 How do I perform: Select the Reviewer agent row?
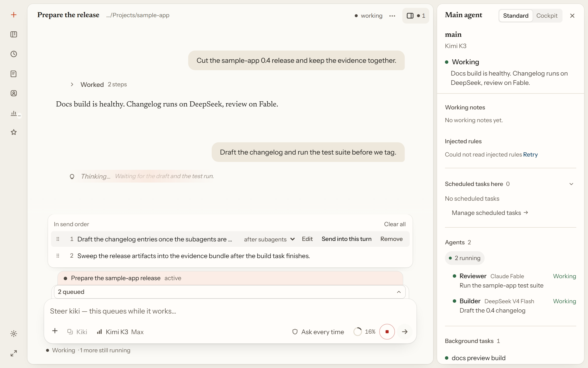click(x=514, y=281)
